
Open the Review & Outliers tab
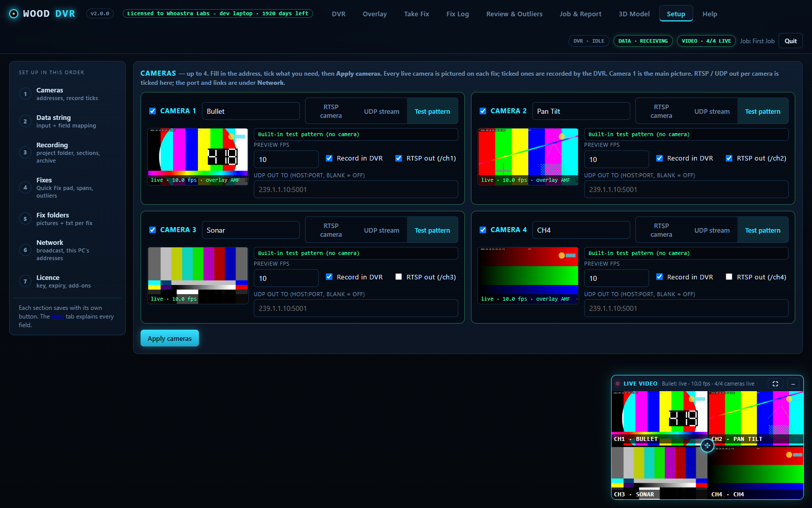click(x=514, y=14)
